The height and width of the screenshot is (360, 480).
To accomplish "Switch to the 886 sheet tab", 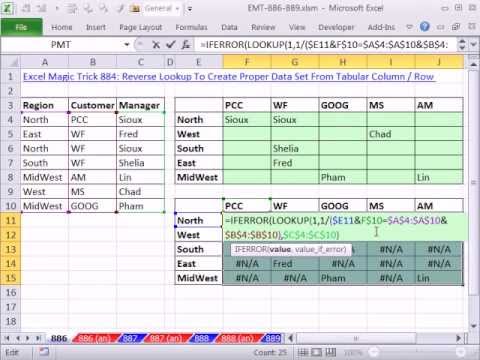I will point(59,338).
